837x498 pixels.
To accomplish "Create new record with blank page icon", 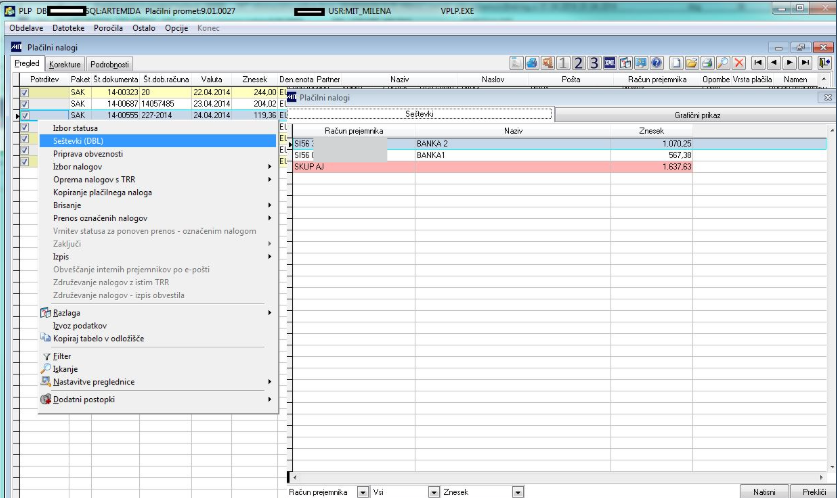I will coord(676,63).
